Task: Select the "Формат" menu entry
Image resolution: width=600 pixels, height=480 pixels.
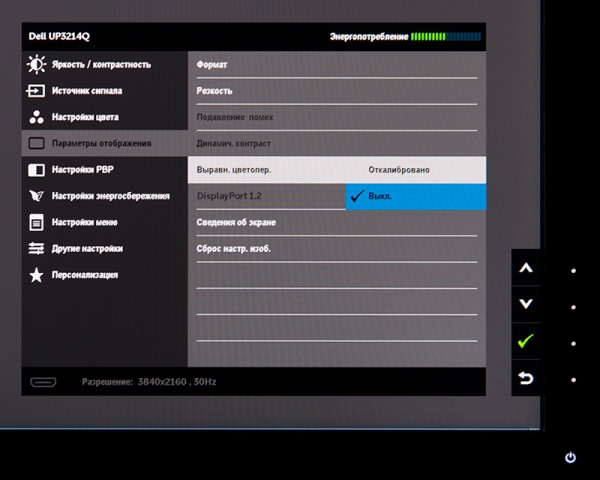Action: [212, 65]
